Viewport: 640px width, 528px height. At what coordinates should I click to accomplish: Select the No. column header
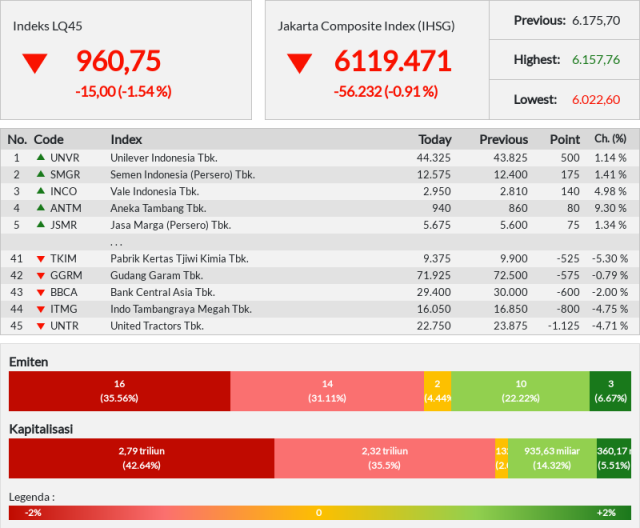coord(17,140)
